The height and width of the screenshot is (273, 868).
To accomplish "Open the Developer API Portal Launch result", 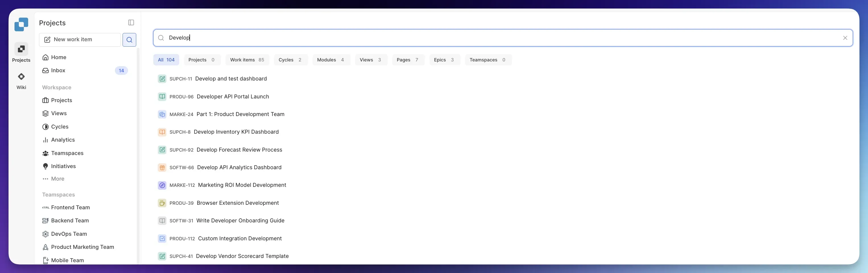I will point(233,96).
